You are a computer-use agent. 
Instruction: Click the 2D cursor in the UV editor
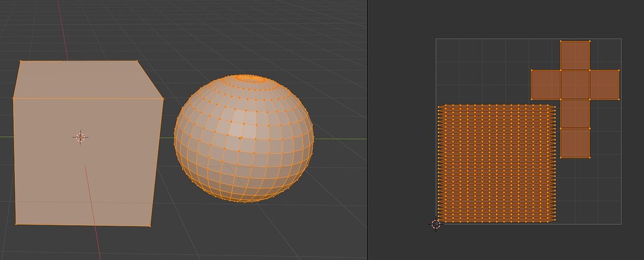click(x=436, y=225)
